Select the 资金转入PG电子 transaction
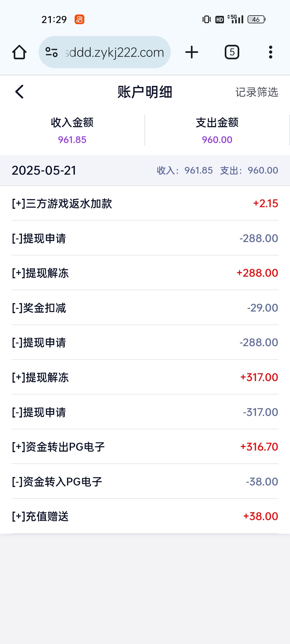 point(145,482)
